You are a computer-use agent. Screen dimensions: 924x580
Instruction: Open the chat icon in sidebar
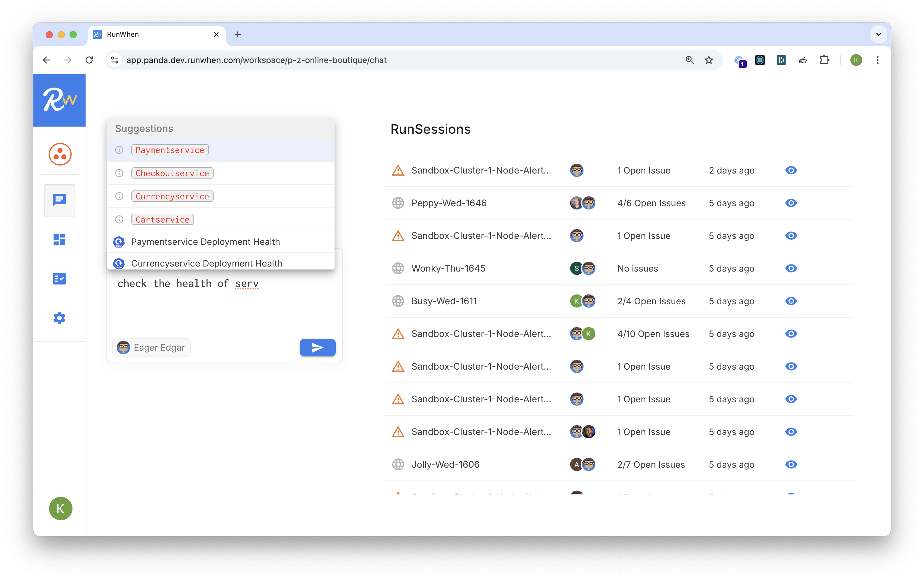pyautogui.click(x=59, y=200)
